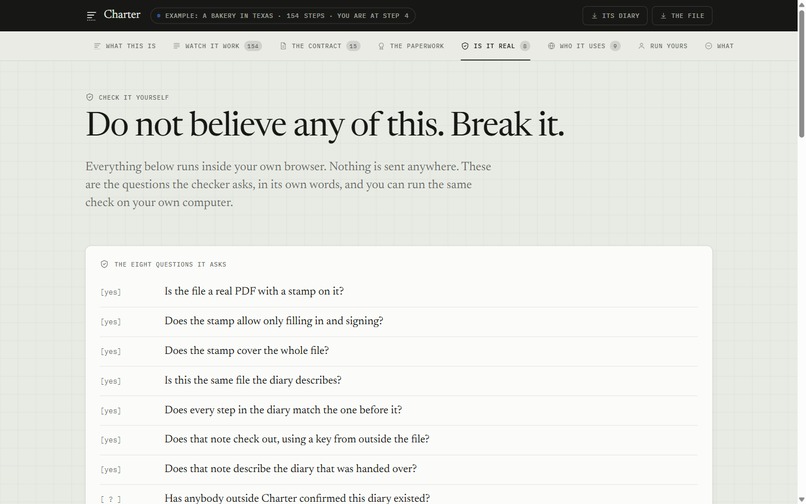Image resolution: width=806 pixels, height=504 pixels.
Task: Click the vertical page scrollbar thumb
Action: [801, 73]
